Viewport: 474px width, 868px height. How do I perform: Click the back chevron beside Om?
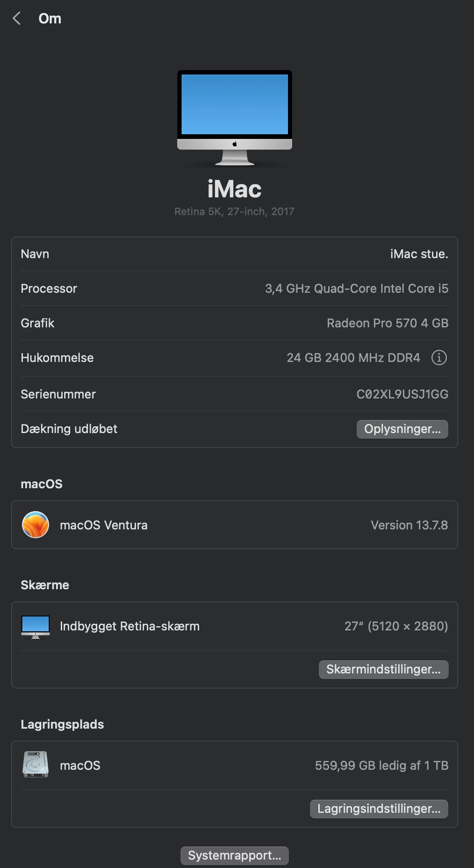click(17, 18)
